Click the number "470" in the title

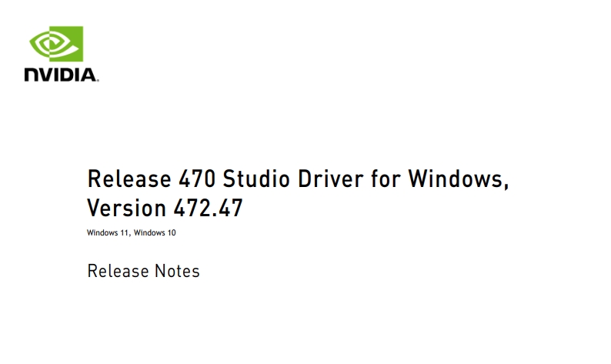coord(197,179)
